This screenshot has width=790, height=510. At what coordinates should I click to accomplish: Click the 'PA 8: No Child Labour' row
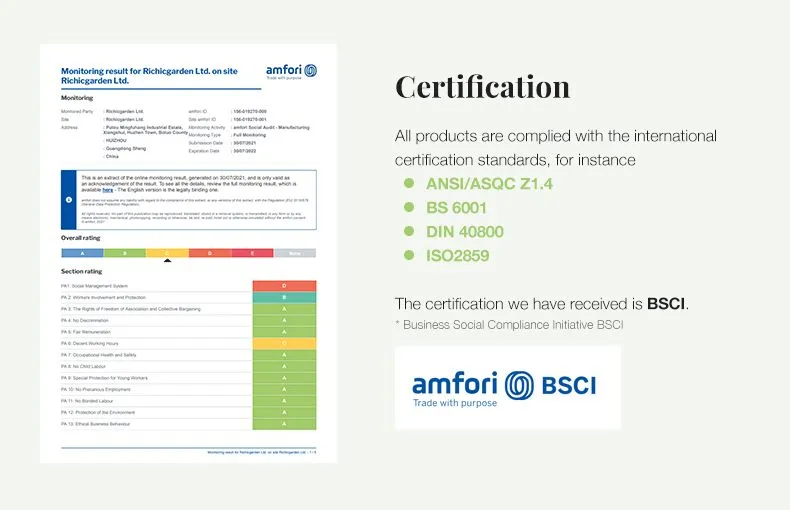[188, 366]
